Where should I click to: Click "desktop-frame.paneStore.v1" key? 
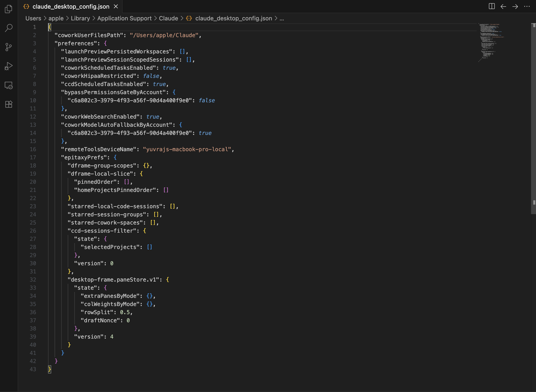coord(113,280)
